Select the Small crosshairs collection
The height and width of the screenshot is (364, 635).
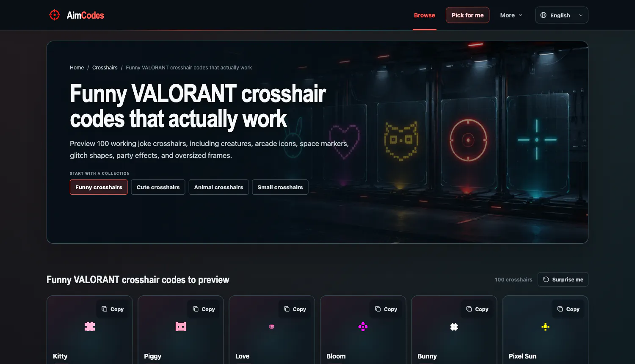tap(280, 187)
